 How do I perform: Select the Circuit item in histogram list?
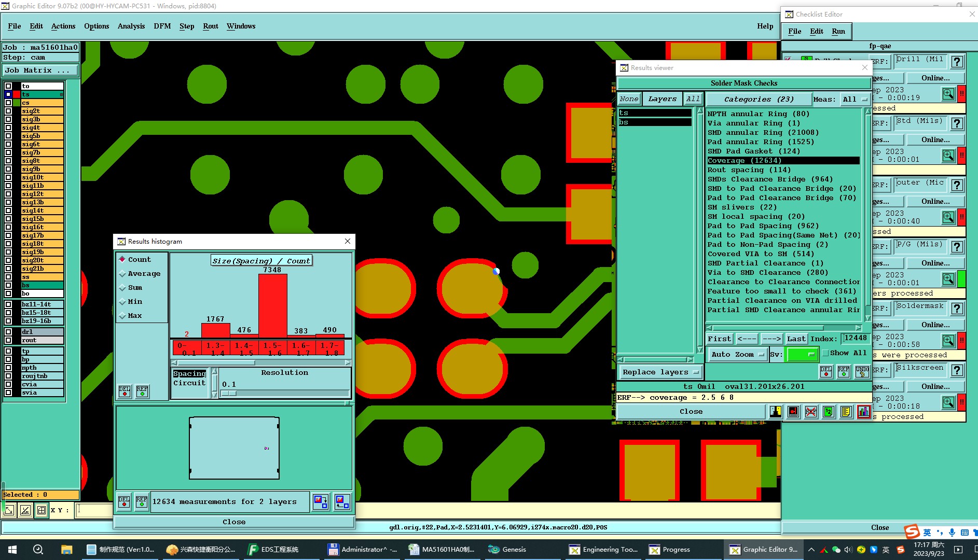point(190,383)
